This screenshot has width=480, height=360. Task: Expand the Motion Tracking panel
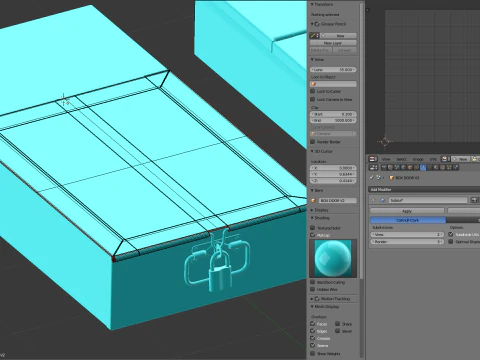(x=312, y=299)
